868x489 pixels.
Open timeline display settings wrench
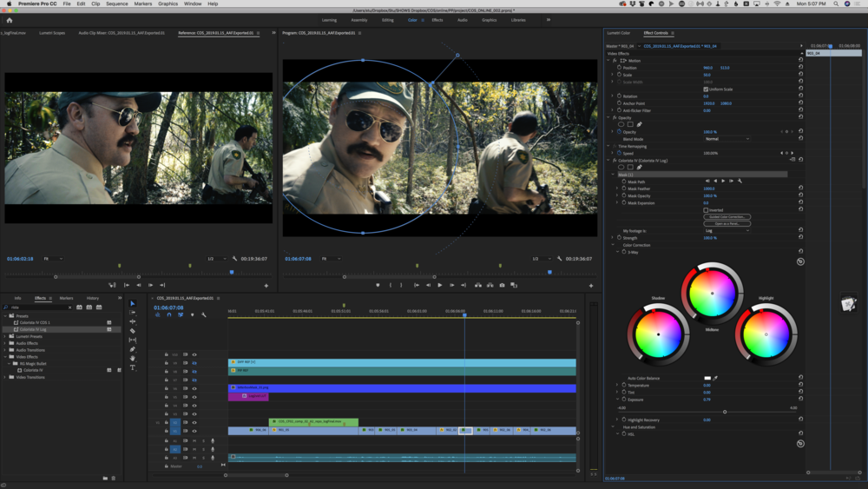point(204,314)
